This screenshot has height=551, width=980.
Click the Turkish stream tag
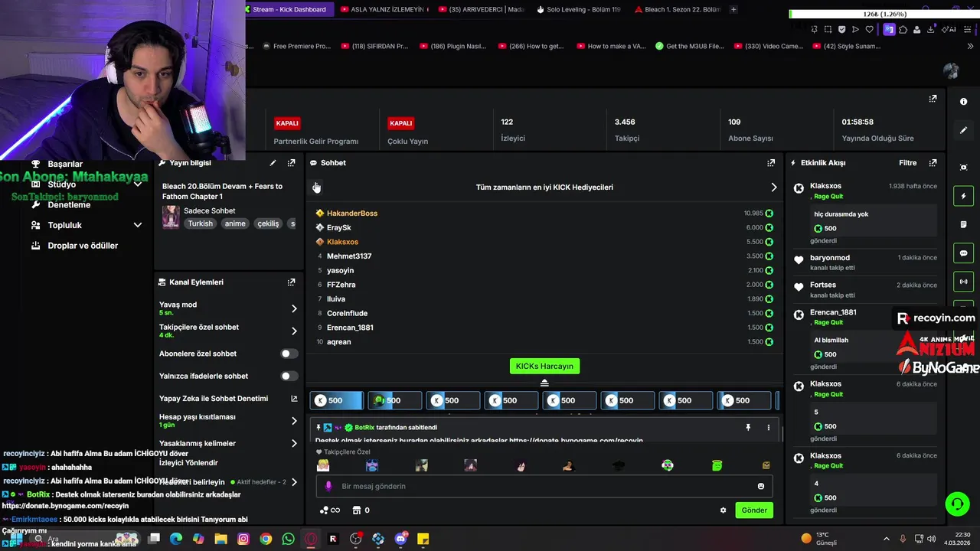click(x=202, y=223)
